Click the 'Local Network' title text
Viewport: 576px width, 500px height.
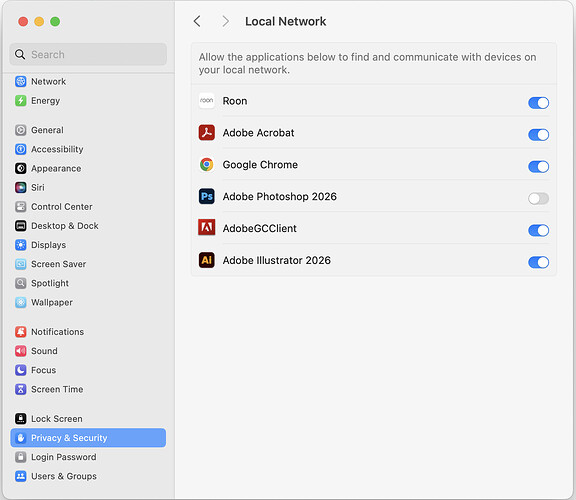click(285, 21)
